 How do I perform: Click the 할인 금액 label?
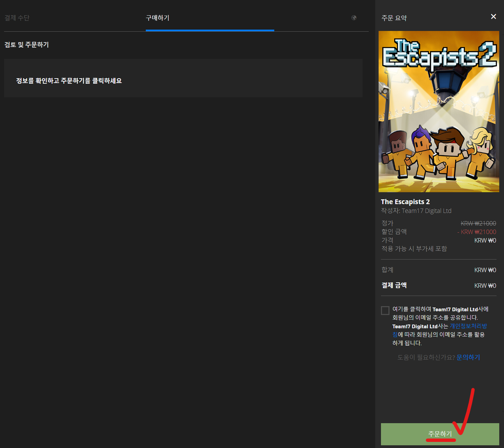(x=394, y=232)
